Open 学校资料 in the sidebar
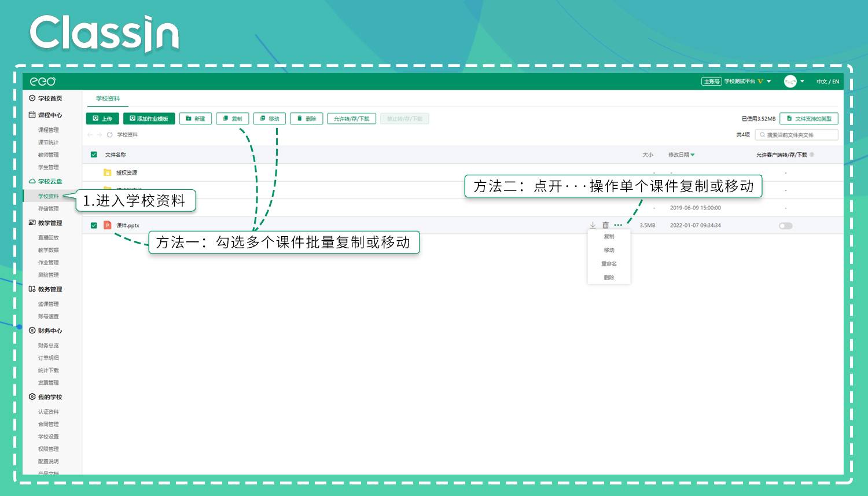The image size is (868, 496). pyautogui.click(x=49, y=196)
